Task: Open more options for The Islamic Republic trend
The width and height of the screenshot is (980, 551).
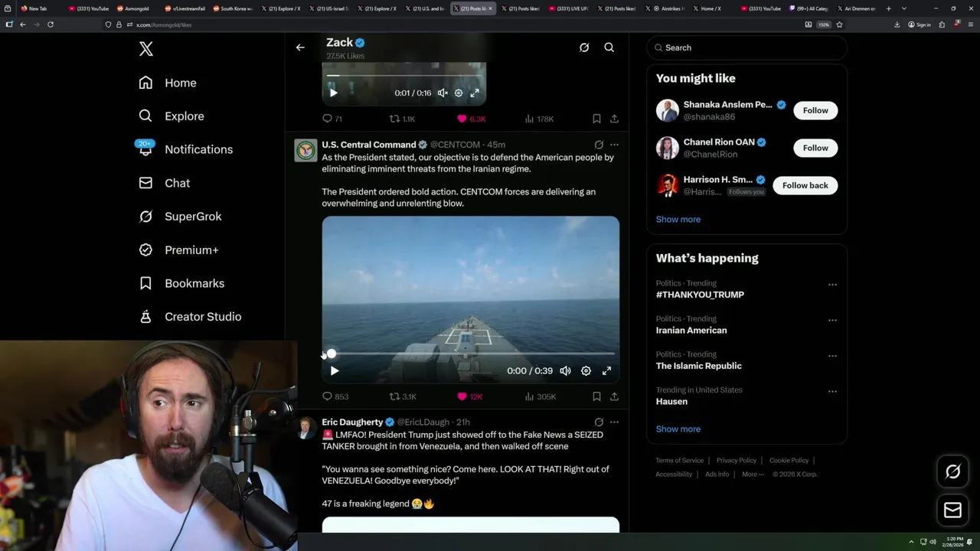Action: pos(832,356)
